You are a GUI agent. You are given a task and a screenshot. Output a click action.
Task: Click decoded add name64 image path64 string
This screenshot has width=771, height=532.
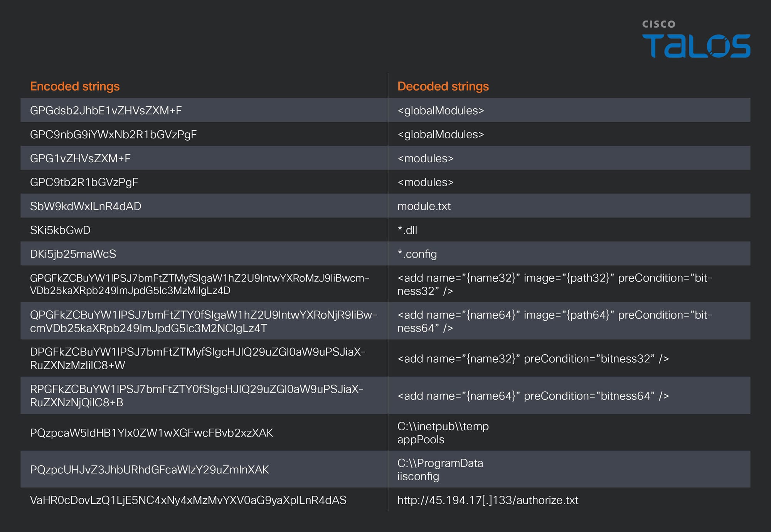point(555,322)
